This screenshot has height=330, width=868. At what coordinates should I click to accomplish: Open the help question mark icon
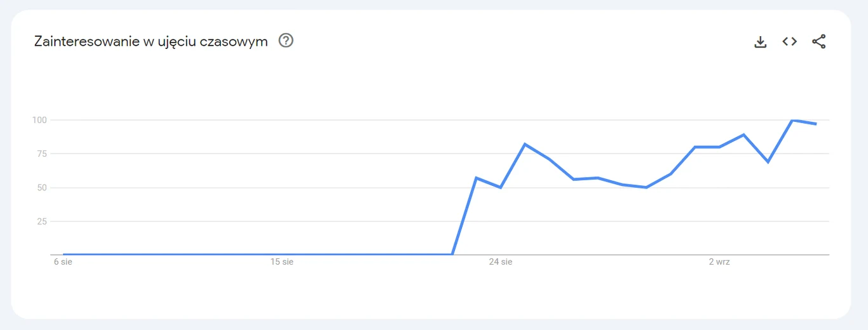[x=286, y=41]
